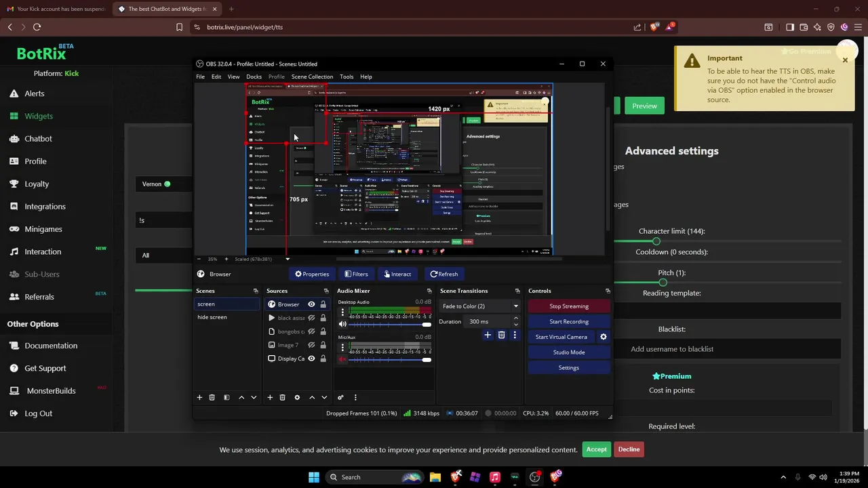Hide the Display Capture source

click(x=311, y=359)
